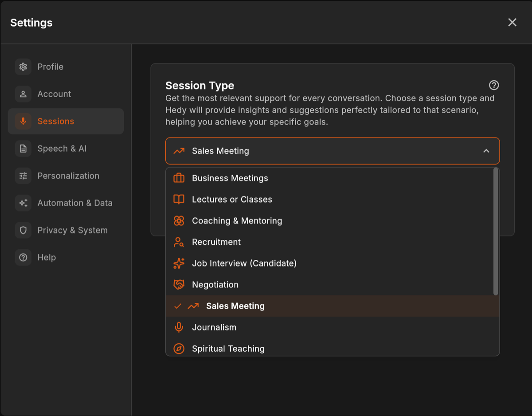The width and height of the screenshot is (532, 416).
Task: Click the dropdown list scrollbar thumb
Action: coord(496,232)
